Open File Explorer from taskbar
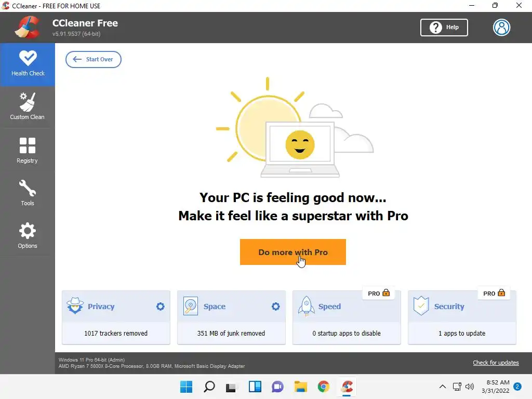The height and width of the screenshot is (399, 532). click(x=301, y=387)
